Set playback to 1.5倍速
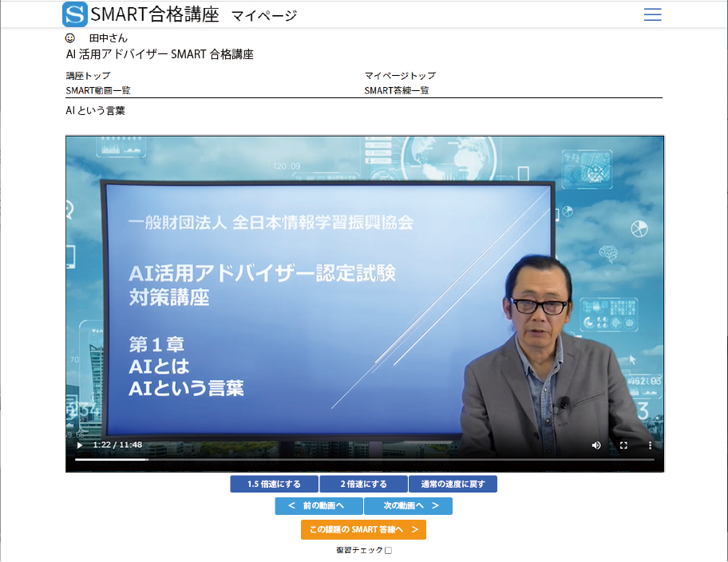Image resolution: width=728 pixels, height=562 pixels. (x=274, y=484)
